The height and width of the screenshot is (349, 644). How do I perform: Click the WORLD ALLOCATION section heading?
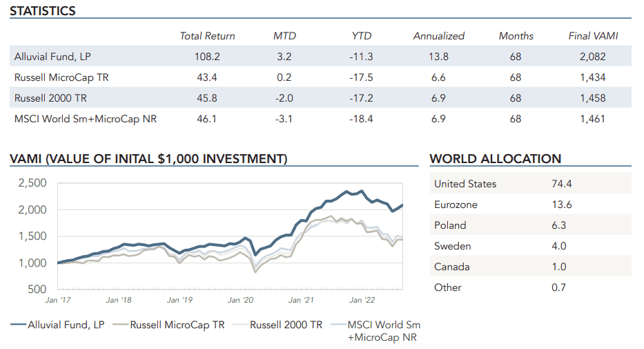(495, 159)
